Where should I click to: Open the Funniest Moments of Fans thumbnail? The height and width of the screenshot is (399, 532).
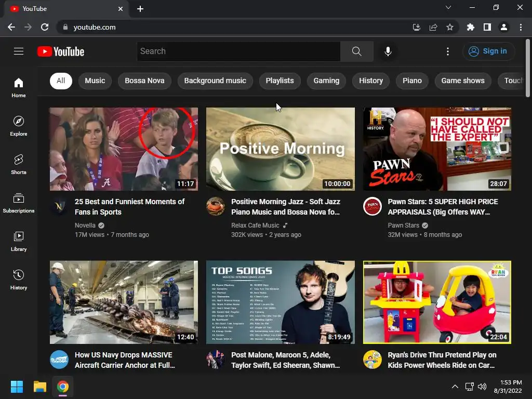click(124, 149)
